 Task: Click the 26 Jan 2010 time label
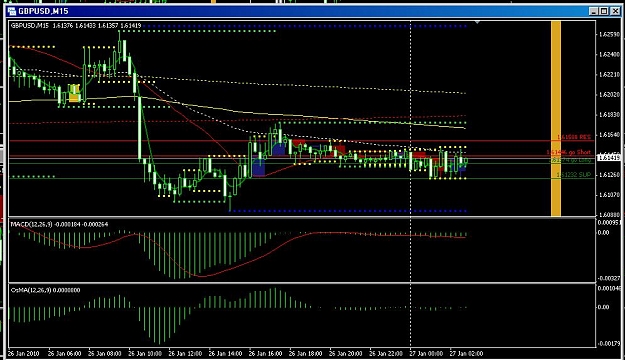tap(24, 353)
